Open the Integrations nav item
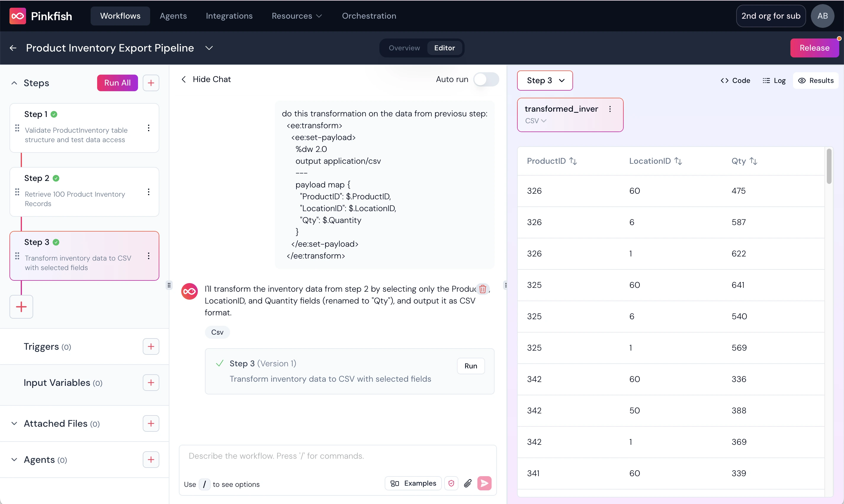844x504 pixels. click(x=229, y=16)
